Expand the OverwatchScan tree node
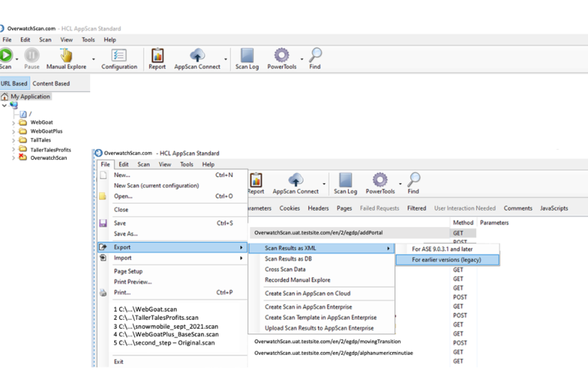This screenshot has height=392, width=588. 14,158
